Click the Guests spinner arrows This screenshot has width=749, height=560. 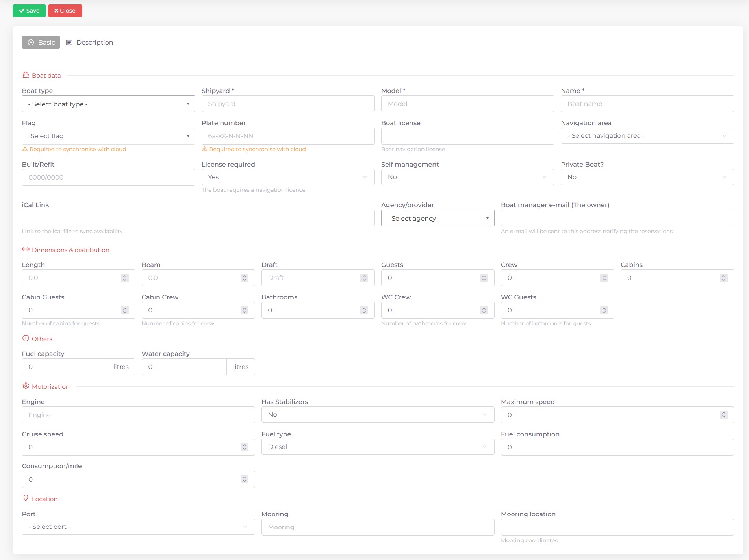pyautogui.click(x=484, y=278)
